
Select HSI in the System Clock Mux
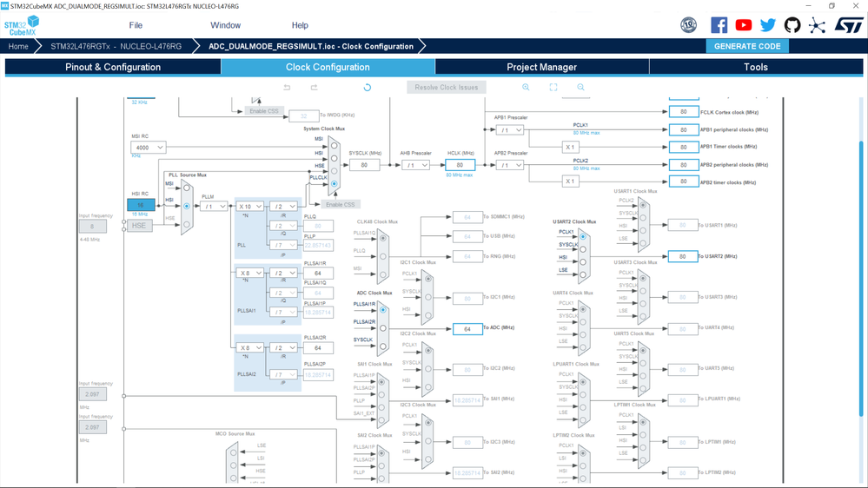[334, 159]
